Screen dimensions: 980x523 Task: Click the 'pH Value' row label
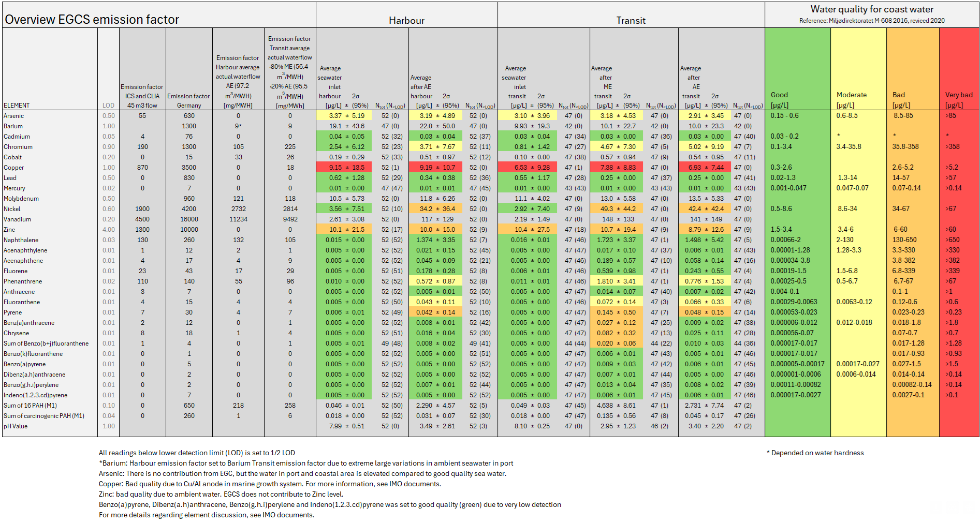[x=16, y=426]
